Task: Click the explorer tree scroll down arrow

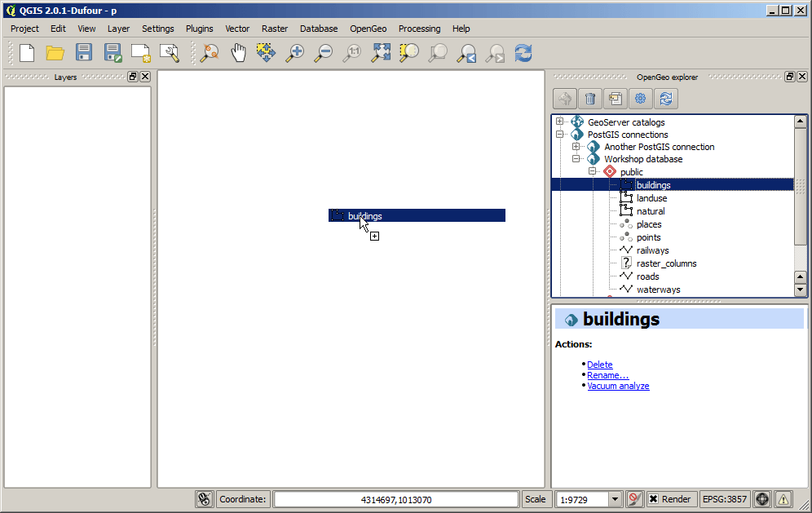Action: click(800, 290)
